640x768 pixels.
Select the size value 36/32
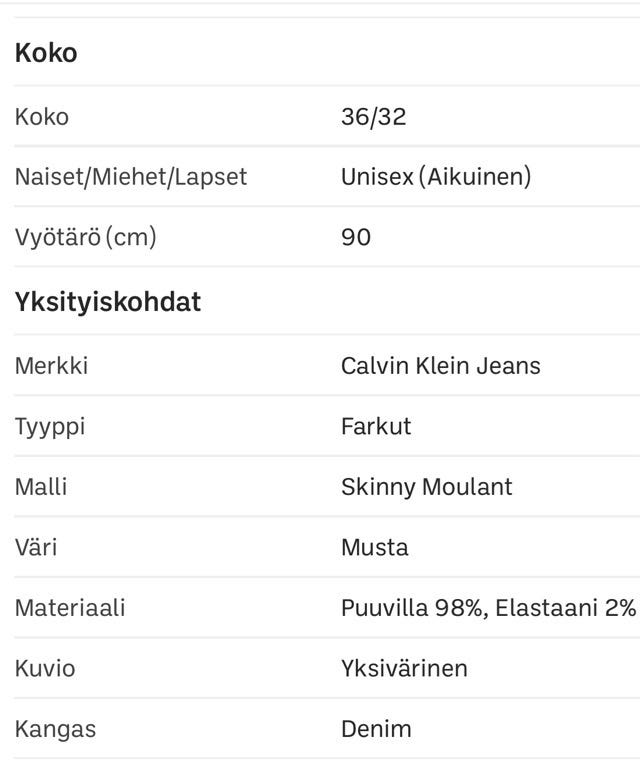373,116
